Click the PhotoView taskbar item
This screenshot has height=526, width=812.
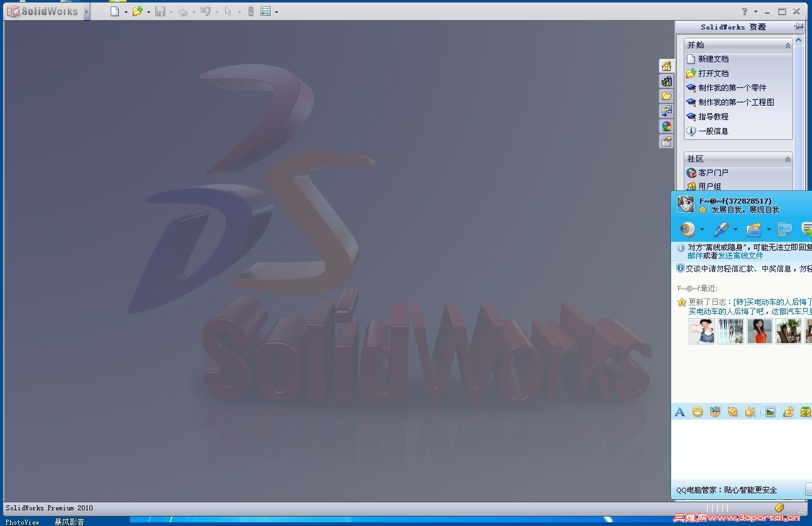pos(23,522)
